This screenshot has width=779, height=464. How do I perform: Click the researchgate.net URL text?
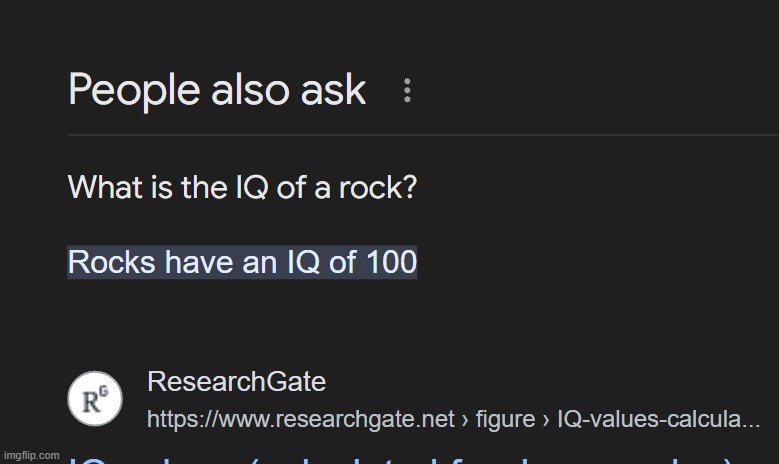300,420
